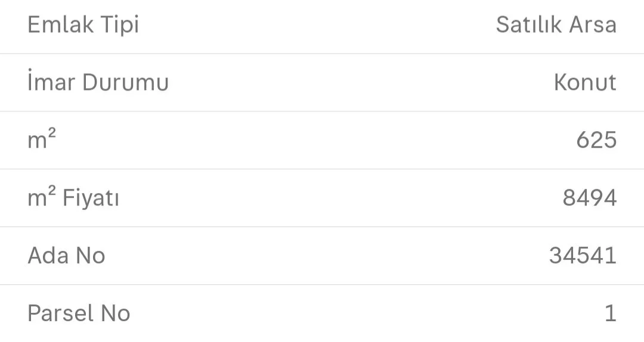Click the standalone m² area label
The image size is (644, 342).
click(42, 140)
